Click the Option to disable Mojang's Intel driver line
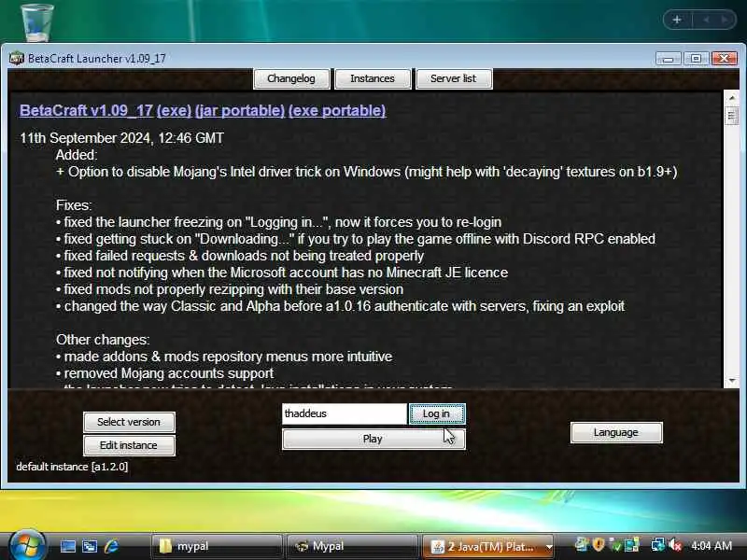The height and width of the screenshot is (560, 747). point(366,172)
